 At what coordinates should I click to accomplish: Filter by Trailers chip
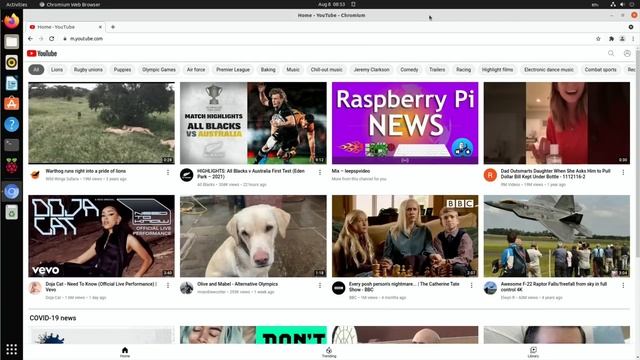[437, 70]
